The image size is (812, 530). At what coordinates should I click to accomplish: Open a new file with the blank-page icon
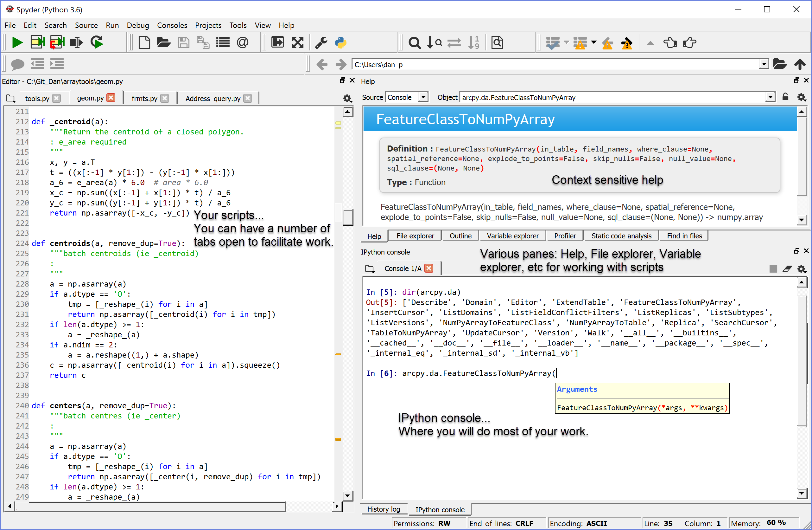(x=144, y=43)
